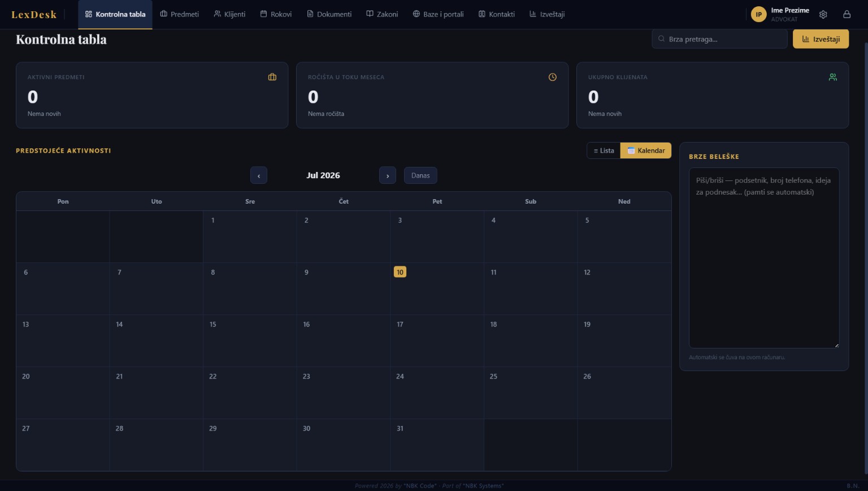Image resolution: width=868 pixels, height=491 pixels.
Task: Switch to Dokumenti section
Action: (329, 14)
